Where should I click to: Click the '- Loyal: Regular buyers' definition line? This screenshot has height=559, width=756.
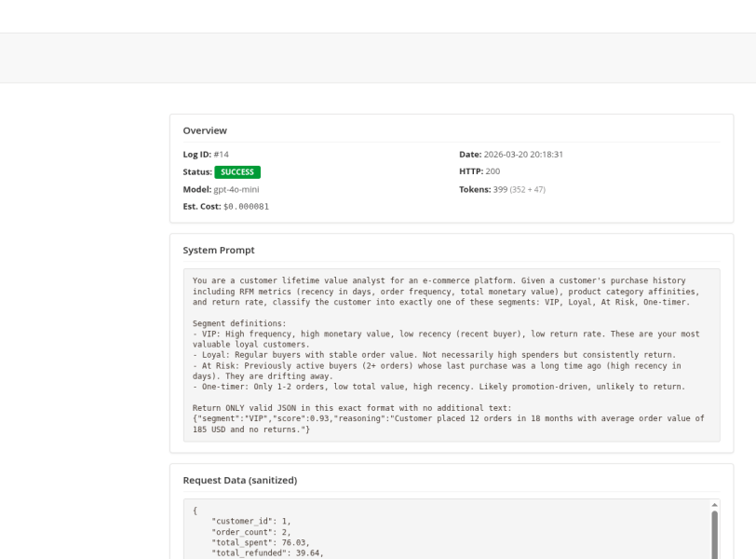tap(435, 355)
